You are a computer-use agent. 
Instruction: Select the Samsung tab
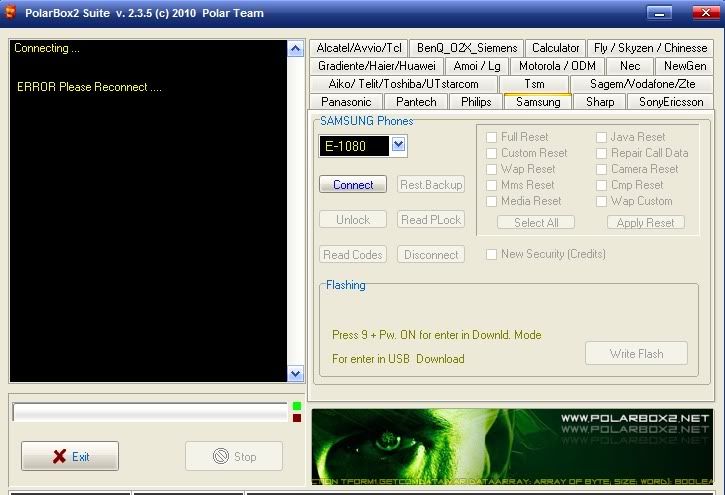[538, 102]
